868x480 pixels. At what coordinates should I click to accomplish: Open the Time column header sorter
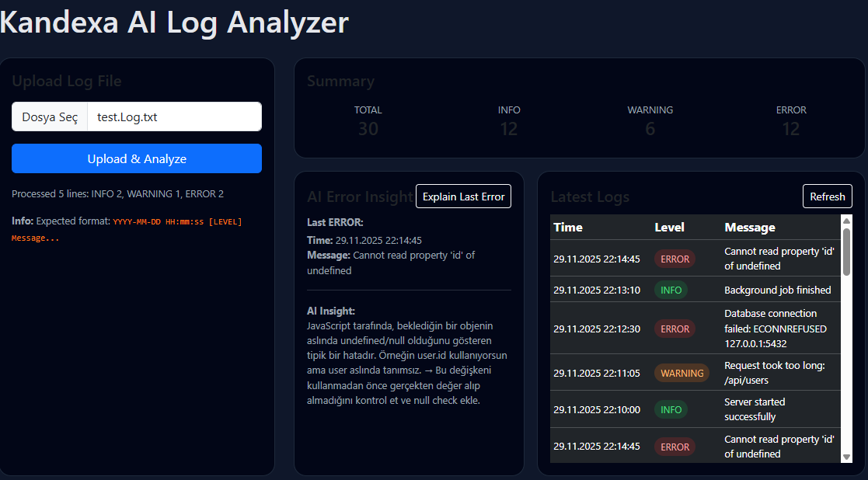pos(567,227)
